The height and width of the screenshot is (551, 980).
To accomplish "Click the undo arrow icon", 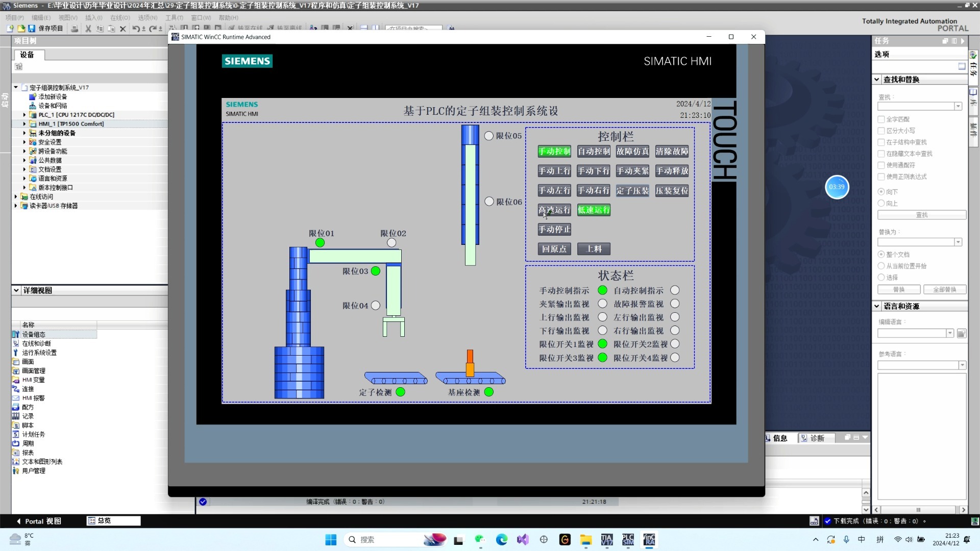I will tap(136, 29).
